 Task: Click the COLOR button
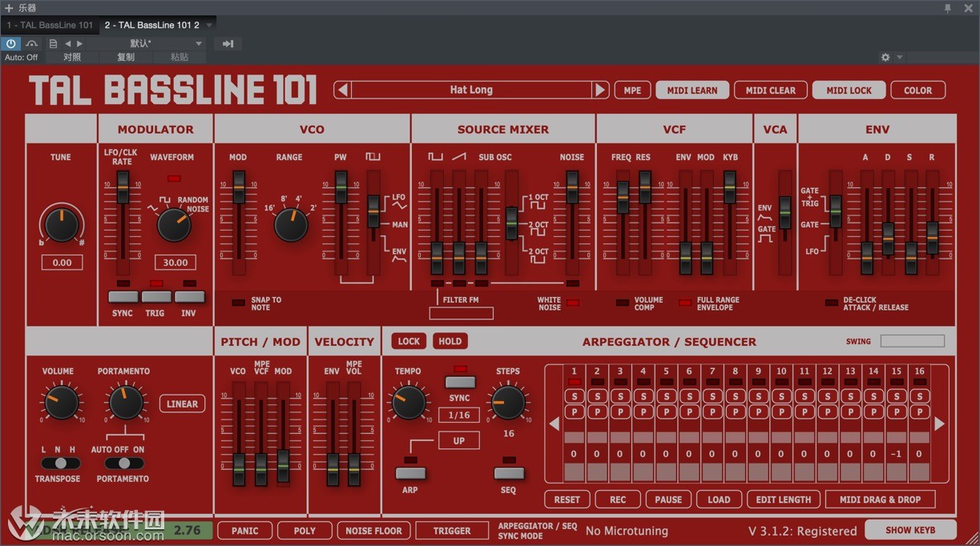(x=917, y=90)
